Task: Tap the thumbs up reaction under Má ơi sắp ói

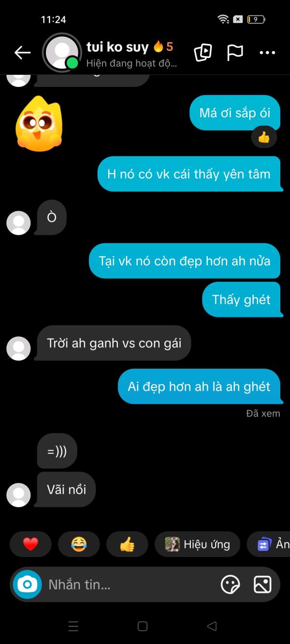Action: (264, 138)
